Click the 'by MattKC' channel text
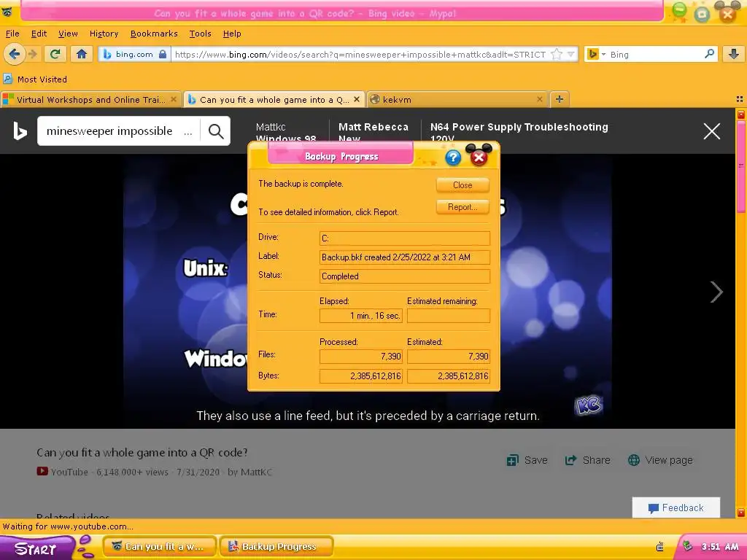747x560 pixels. pyautogui.click(x=249, y=472)
